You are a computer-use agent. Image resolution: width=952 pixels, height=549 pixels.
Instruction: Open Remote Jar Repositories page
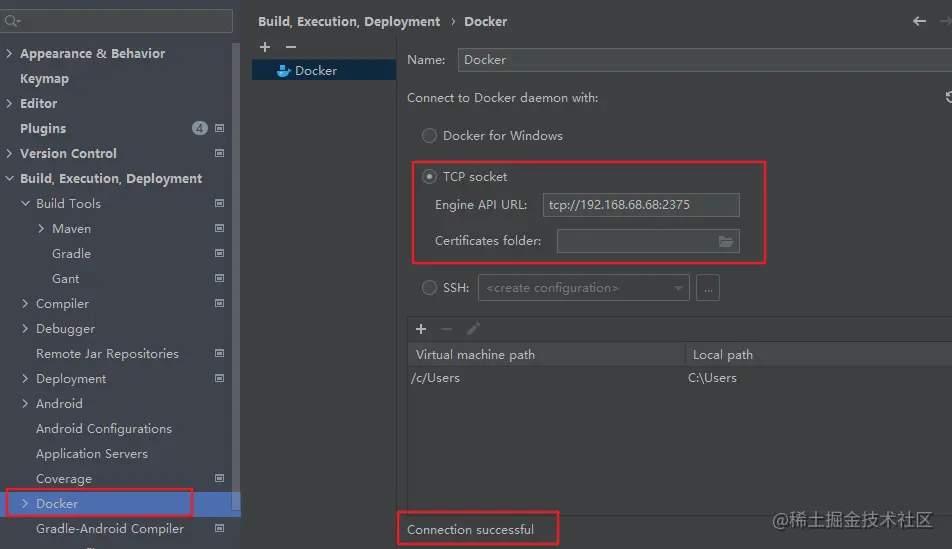(107, 353)
